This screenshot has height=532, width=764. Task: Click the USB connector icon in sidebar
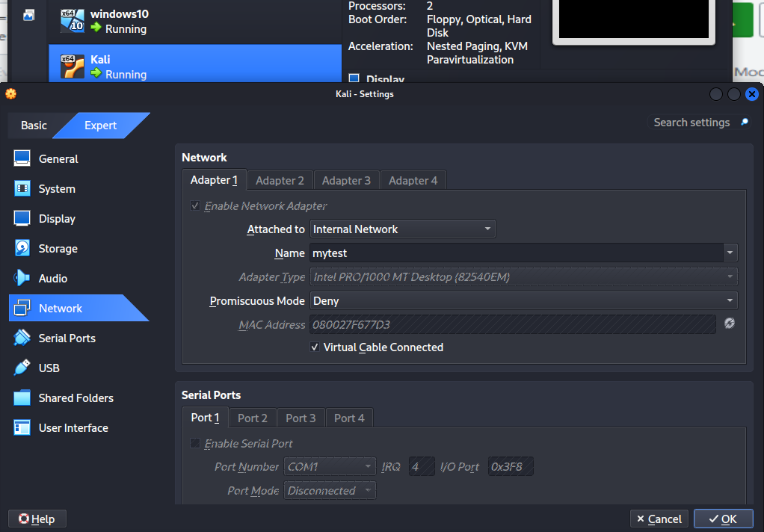(22, 368)
